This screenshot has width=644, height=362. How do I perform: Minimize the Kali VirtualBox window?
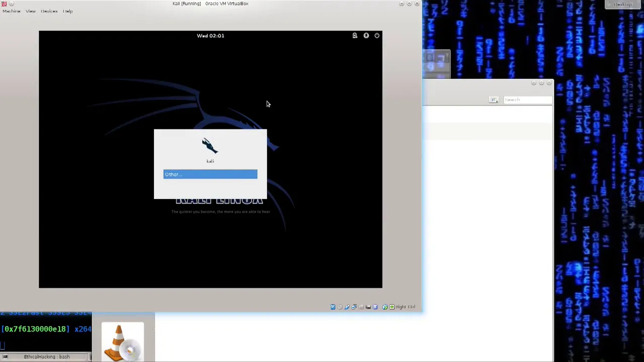(401, 4)
